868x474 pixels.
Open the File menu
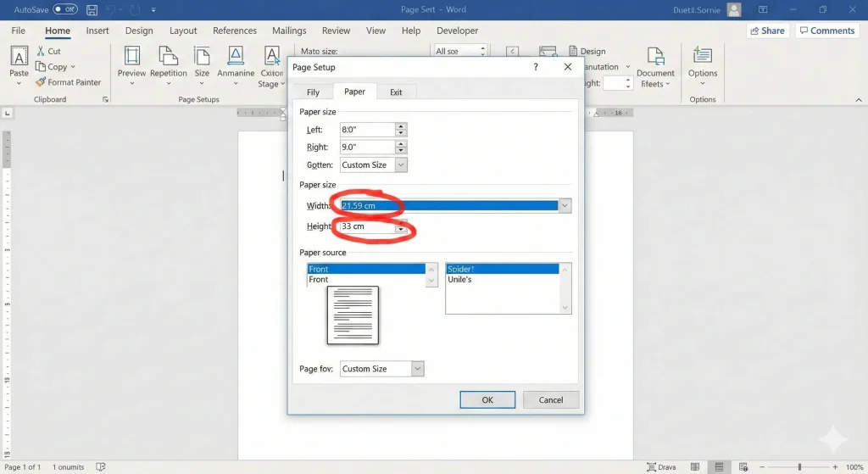click(19, 31)
